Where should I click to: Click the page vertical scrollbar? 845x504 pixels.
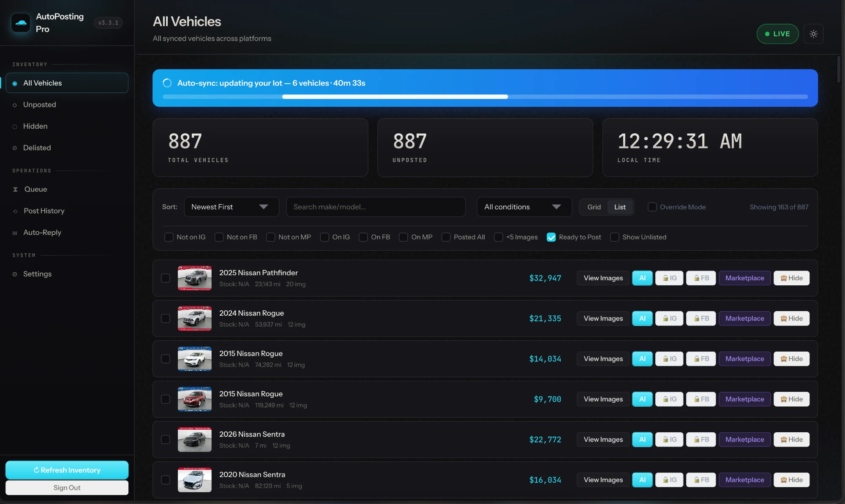pyautogui.click(x=839, y=70)
